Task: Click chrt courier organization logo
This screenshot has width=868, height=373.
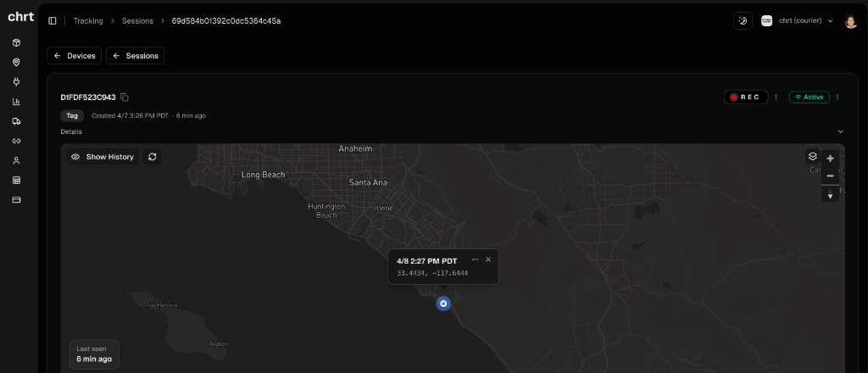Action: (x=766, y=21)
